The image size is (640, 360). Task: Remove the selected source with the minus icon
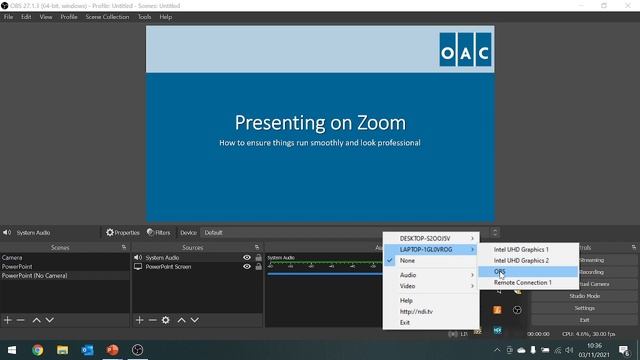click(x=153, y=320)
